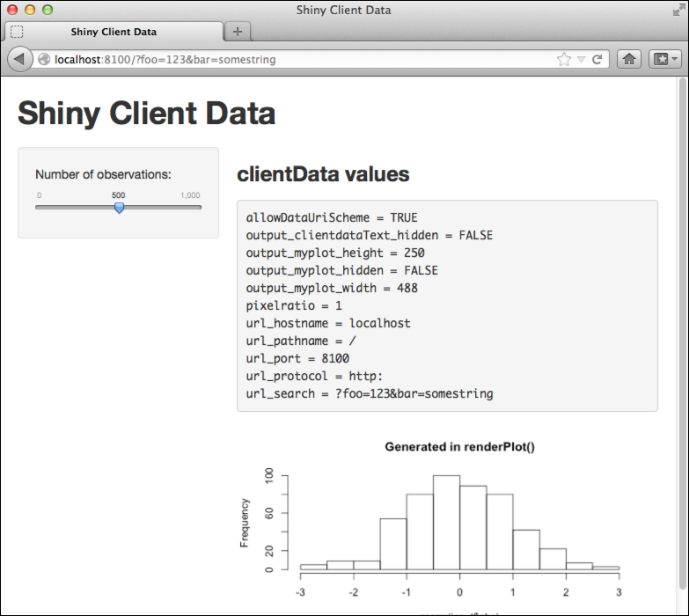
Task: Click the globe site identity icon
Action: 44,60
